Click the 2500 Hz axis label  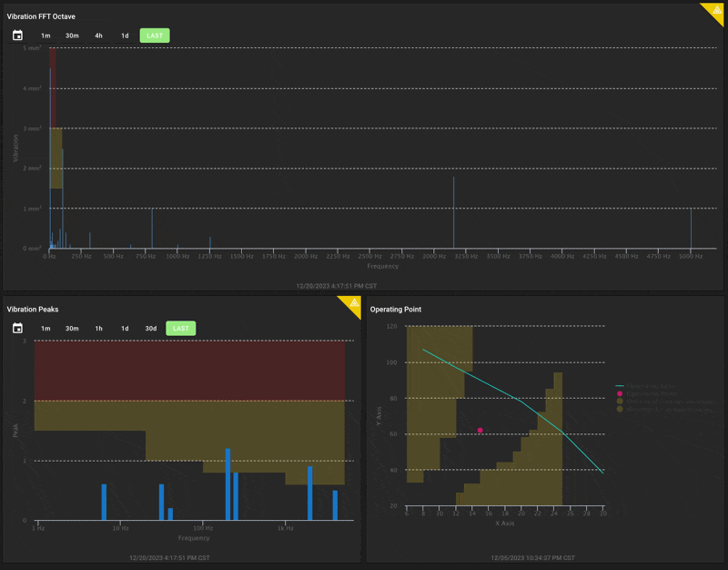tap(370, 257)
